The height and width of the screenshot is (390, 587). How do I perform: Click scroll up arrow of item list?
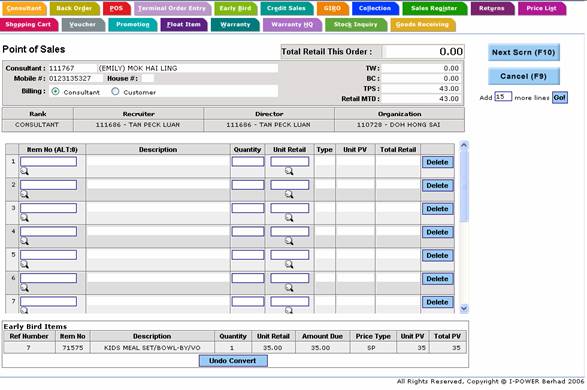(464, 145)
